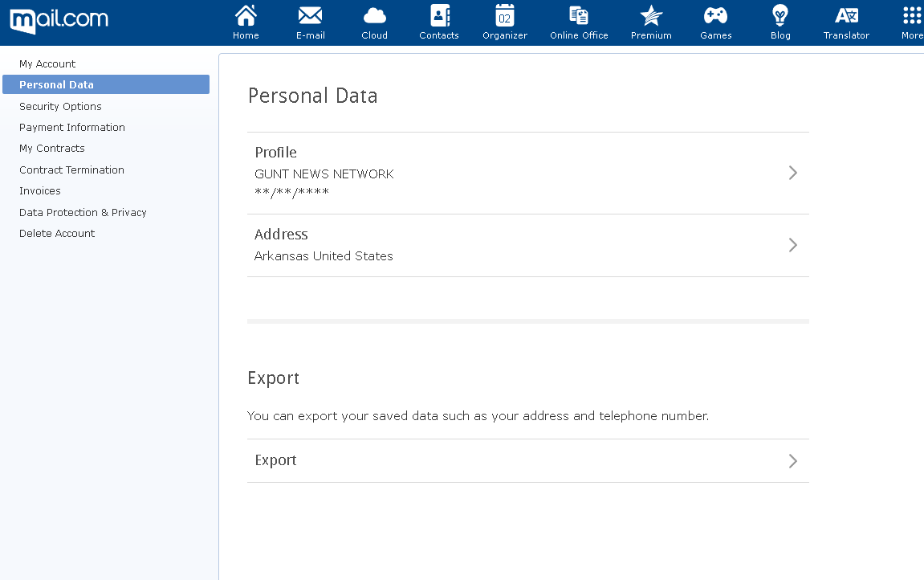Open My Account in sidebar
Viewport: 924px width, 580px height.
pos(47,63)
